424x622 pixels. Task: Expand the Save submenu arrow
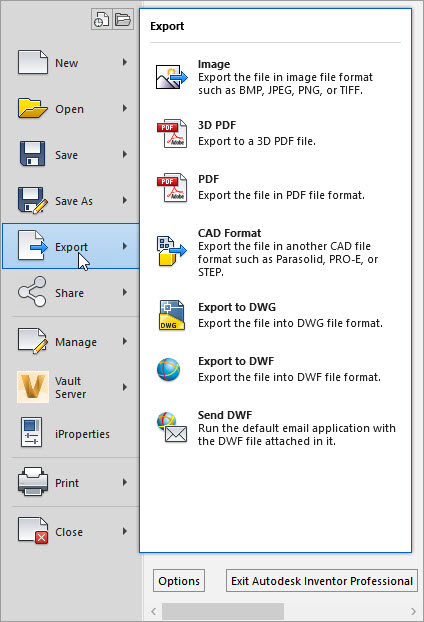tap(125, 154)
